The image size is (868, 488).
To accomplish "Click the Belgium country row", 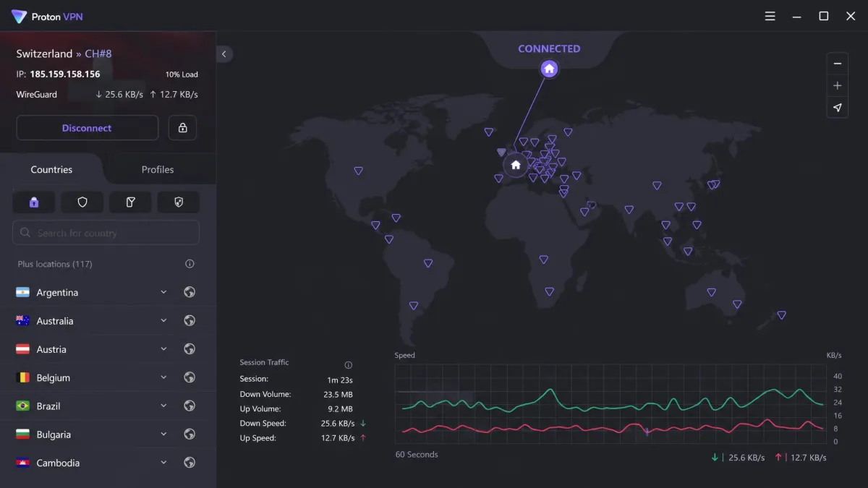I will click(x=108, y=377).
